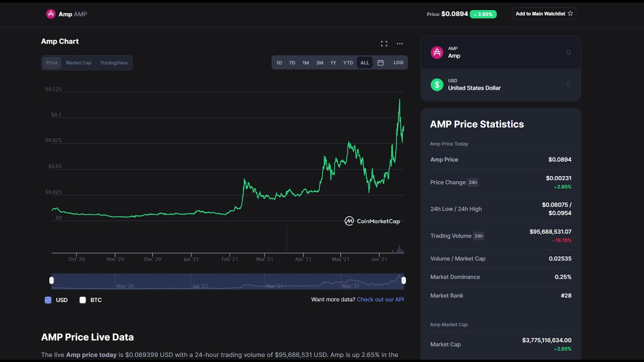644x362 pixels.
Task: Click the Trading Volume $95,688,531.07 value
Action: coord(550,232)
